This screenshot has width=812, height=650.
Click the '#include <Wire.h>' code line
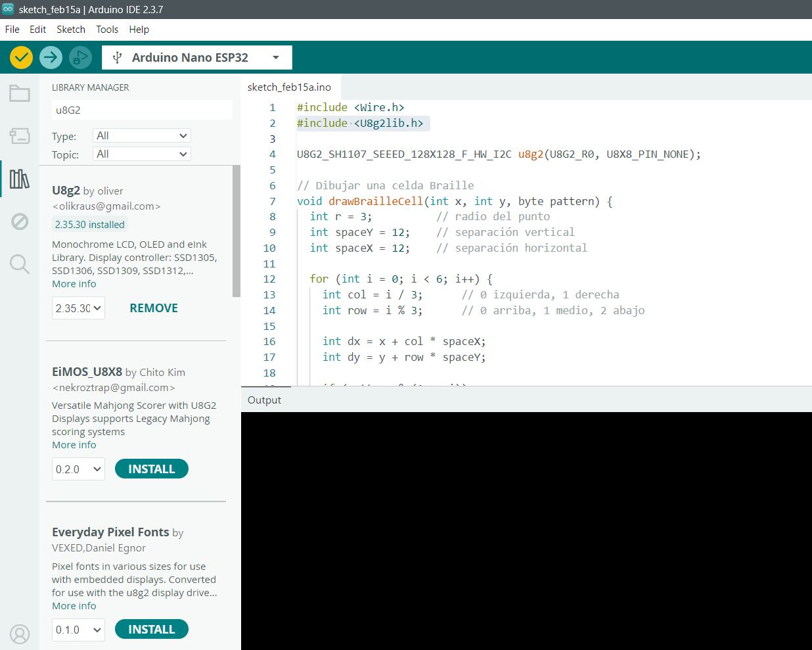click(350, 107)
